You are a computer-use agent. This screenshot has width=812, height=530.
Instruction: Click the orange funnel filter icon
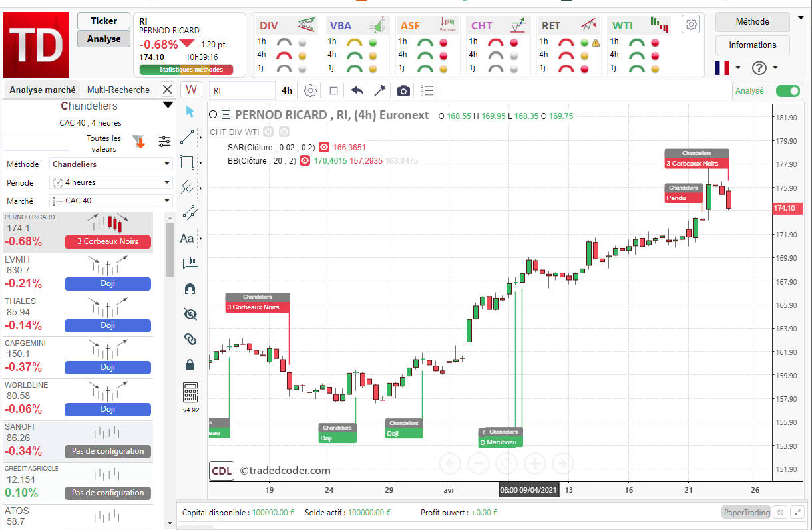pos(139,142)
